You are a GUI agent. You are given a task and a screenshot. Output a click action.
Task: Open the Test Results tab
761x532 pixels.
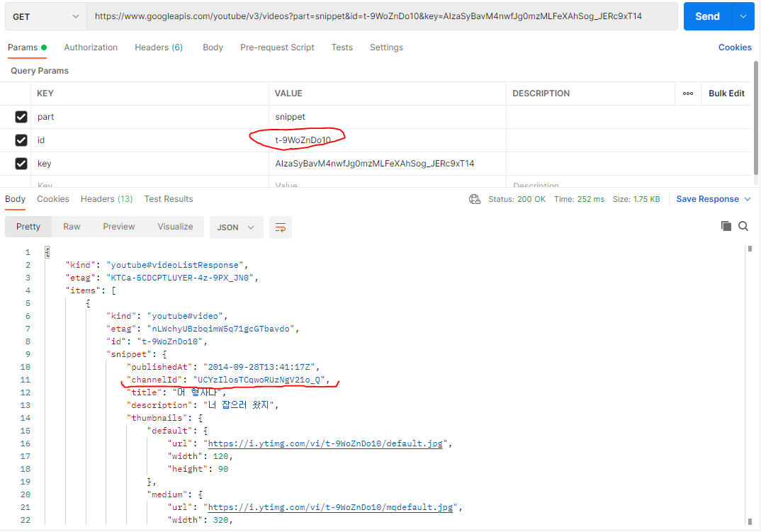tap(169, 199)
